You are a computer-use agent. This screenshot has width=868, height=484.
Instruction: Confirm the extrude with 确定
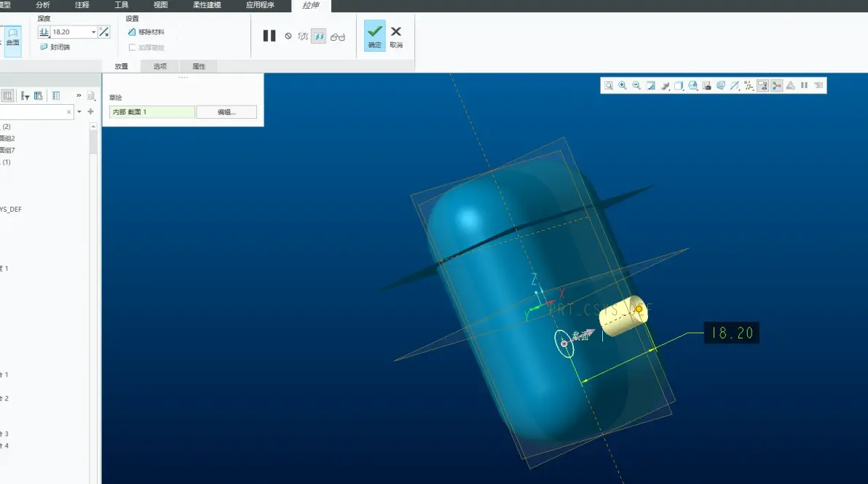coord(375,36)
